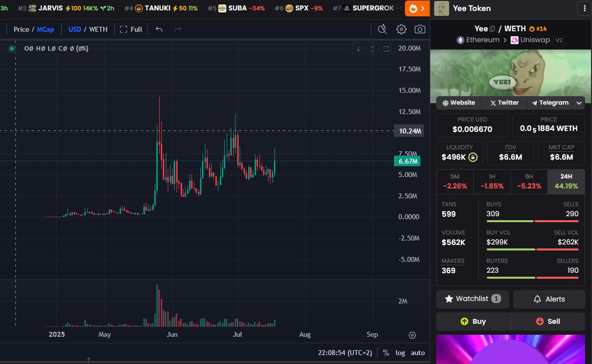This screenshot has width=592, height=364.
Task: Toggle auto scale on the chart
Action: (x=417, y=353)
